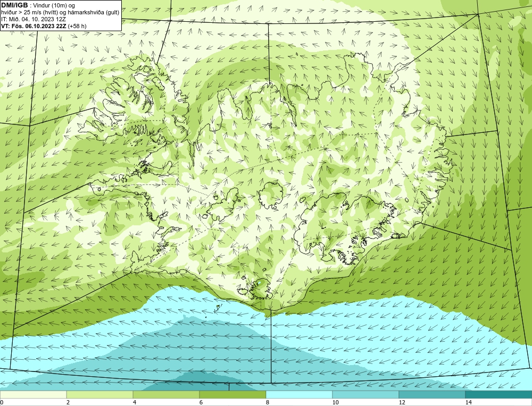Click the legend label '14'

click(469, 402)
